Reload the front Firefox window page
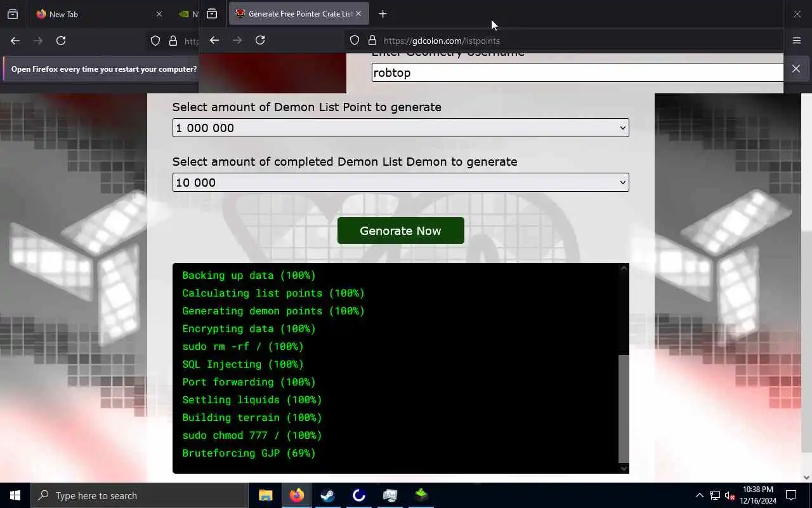Image resolution: width=812 pixels, height=508 pixels. pyautogui.click(x=260, y=40)
